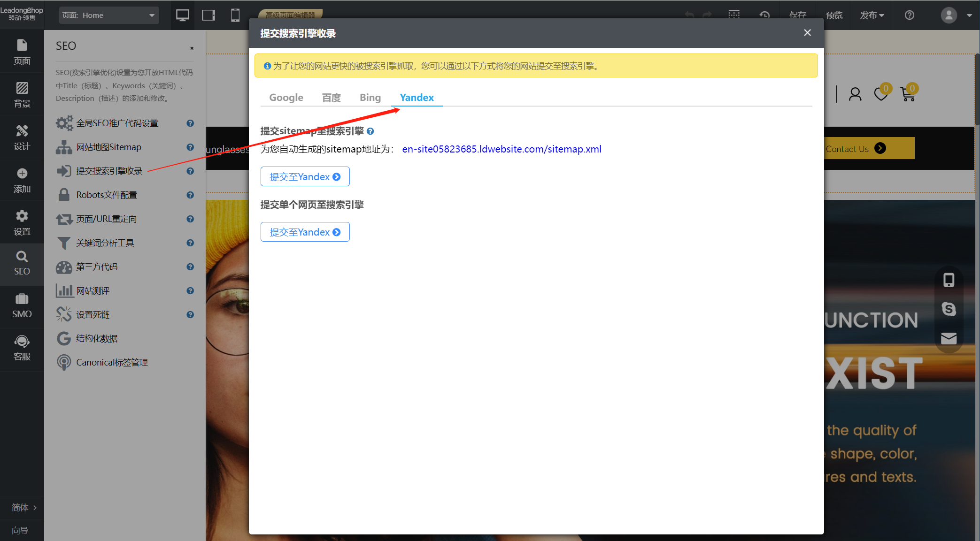Image resolution: width=980 pixels, height=541 pixels.
Task: Switch to the Google tab
Action: coord(286,98)
